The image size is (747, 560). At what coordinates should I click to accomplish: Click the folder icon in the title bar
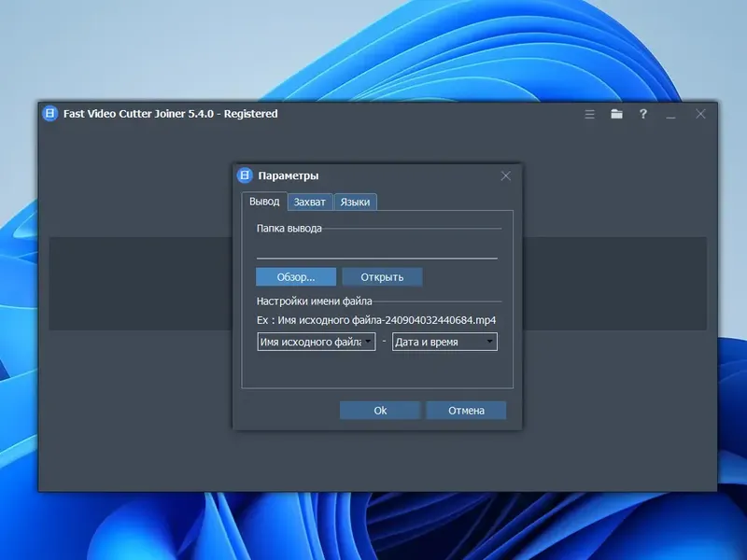616,114
